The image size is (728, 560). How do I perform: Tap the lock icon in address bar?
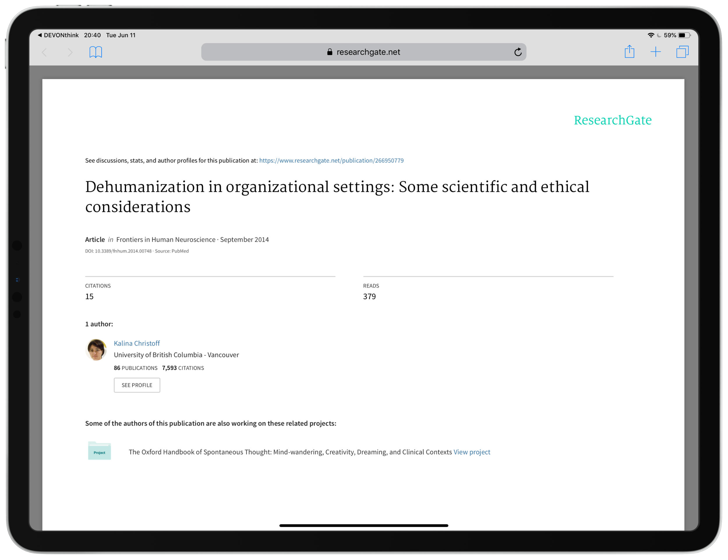330,52
